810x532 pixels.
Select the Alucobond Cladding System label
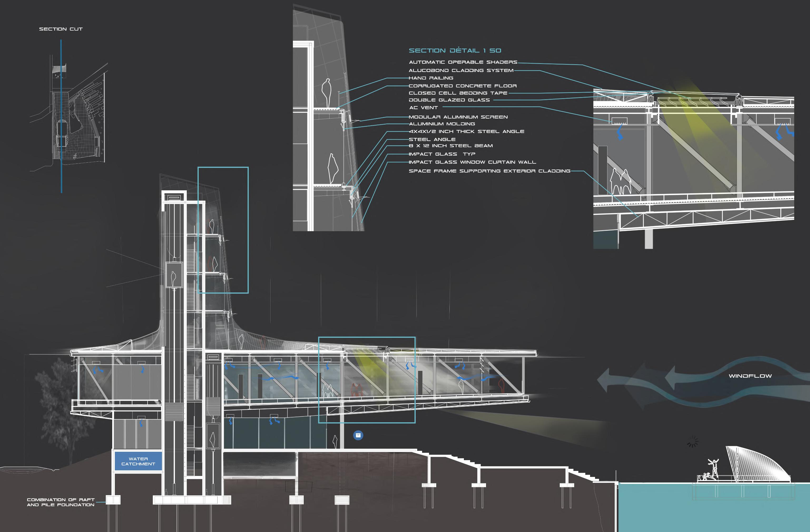461,70
